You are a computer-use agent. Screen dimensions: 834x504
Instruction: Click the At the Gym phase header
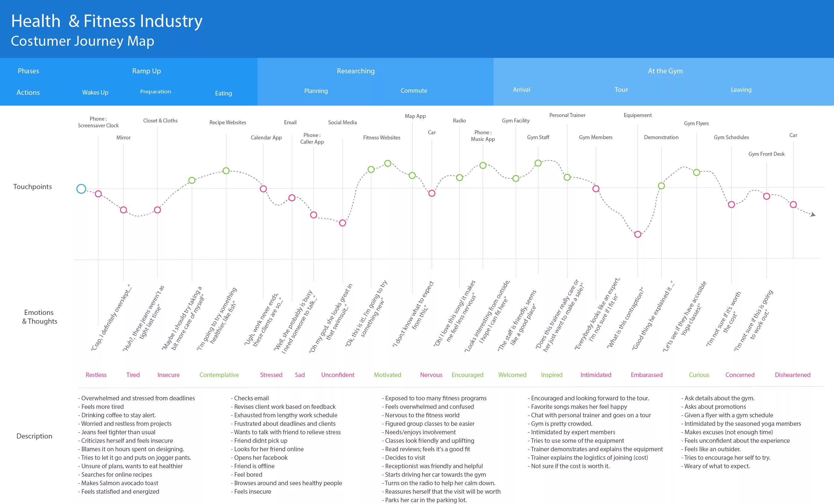tap(665, 71)
